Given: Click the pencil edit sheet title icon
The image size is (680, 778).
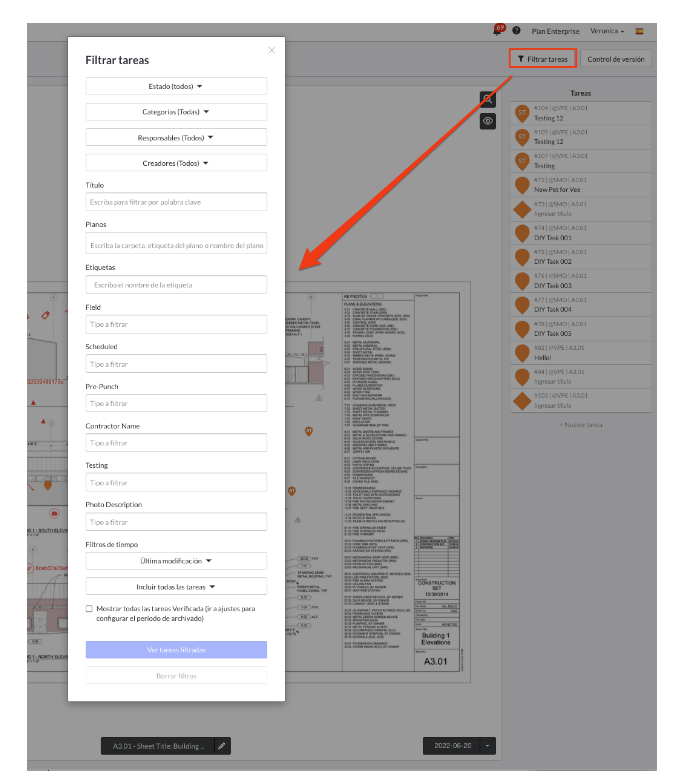Looking at the screenshot, I should click(222, 746).
